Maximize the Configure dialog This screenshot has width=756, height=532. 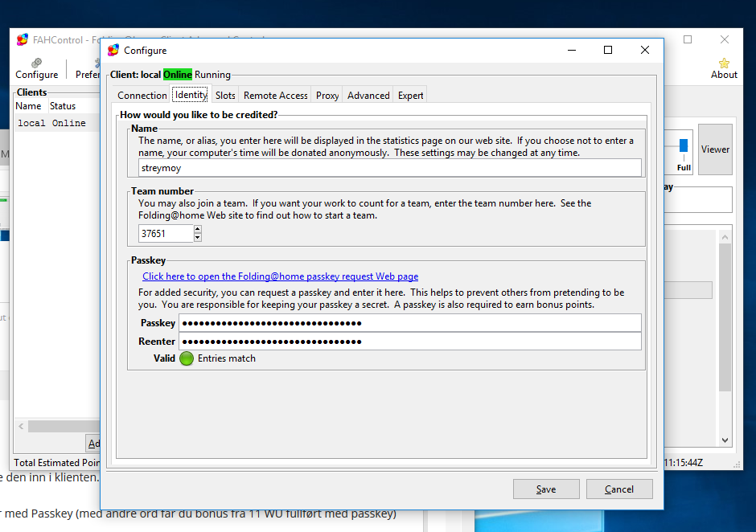608,50
